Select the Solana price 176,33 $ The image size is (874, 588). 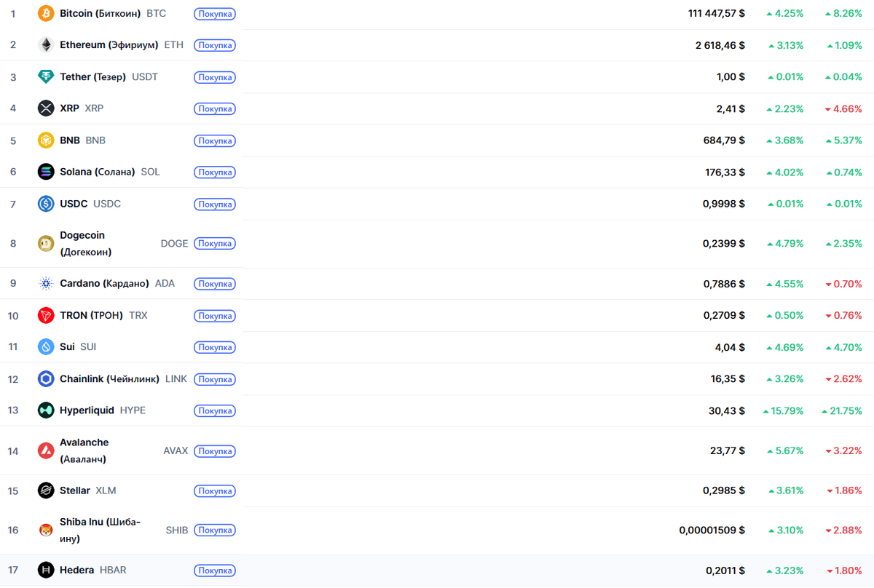[725, 172]
